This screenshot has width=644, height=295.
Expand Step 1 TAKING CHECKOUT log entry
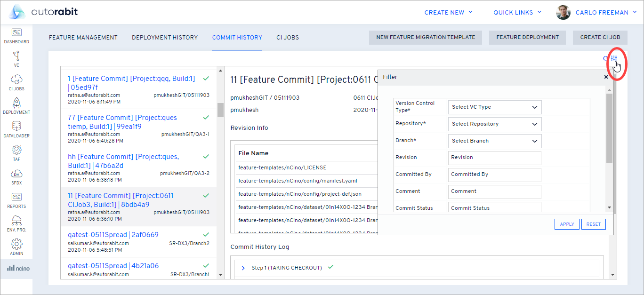(x=243, y=267)
